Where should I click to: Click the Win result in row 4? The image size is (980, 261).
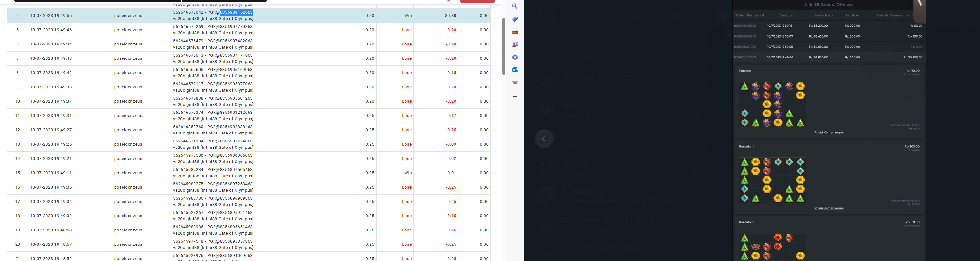click(408, 16)
